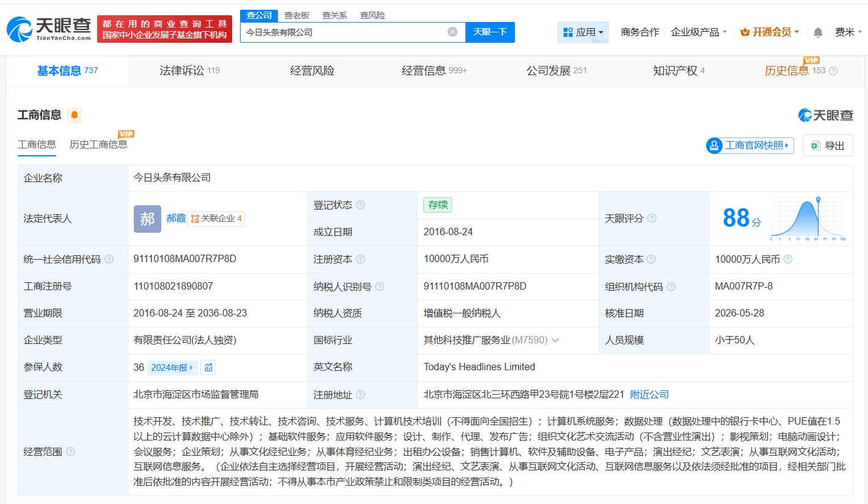Click the help icon next to 纳税人识别号
868x504 pixels.
[x=380, y=287]
